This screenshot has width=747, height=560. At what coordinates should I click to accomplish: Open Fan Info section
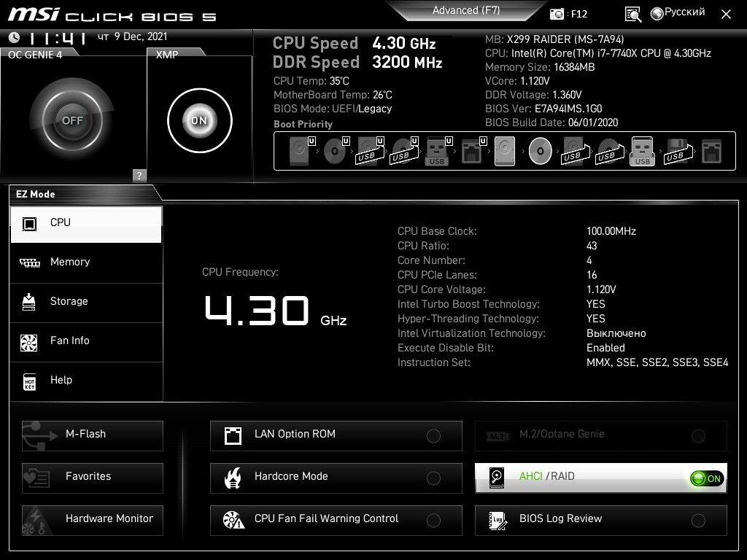[x=86, y=341]
